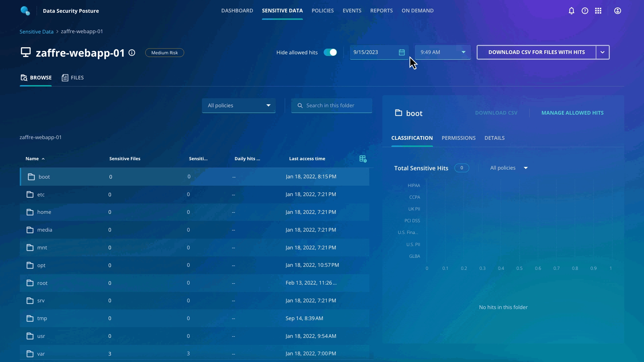Image resolution: width=644 pixels, height=362 pixels.
Task: Open the calendar date picker icon
Action: (401, 52)
